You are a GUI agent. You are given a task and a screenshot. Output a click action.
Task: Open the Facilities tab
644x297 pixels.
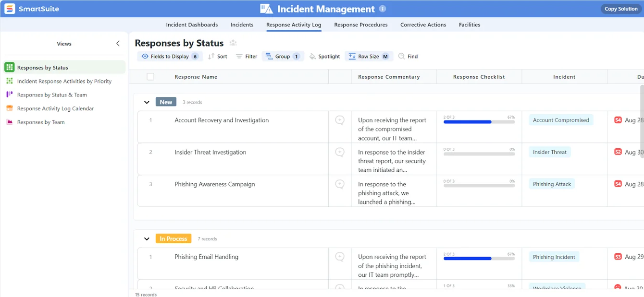tap(470, 24)
